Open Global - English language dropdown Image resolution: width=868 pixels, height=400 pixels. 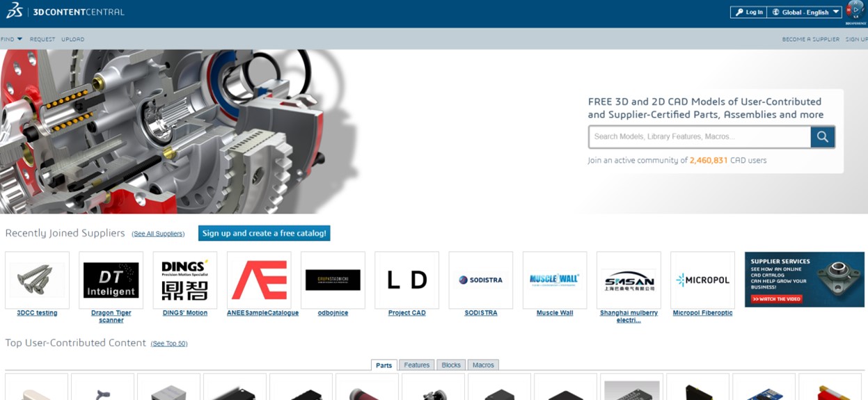(805, 12)
